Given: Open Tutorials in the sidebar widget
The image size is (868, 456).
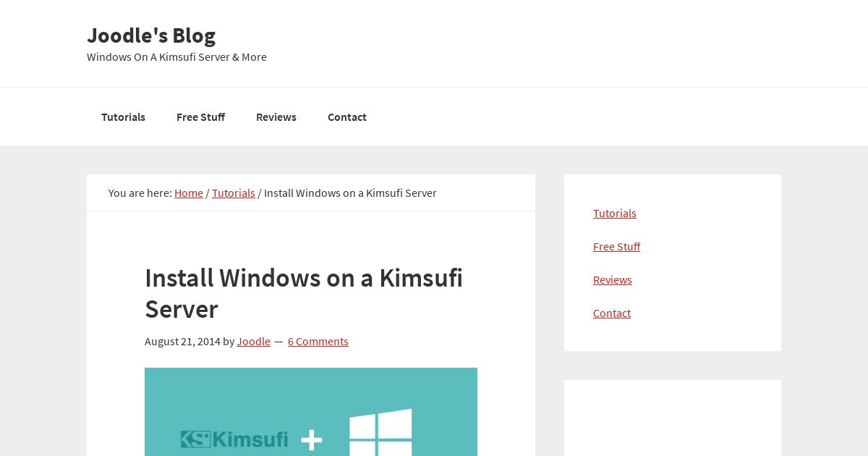Looking at the screenshot, I should (x=615, y=213).
